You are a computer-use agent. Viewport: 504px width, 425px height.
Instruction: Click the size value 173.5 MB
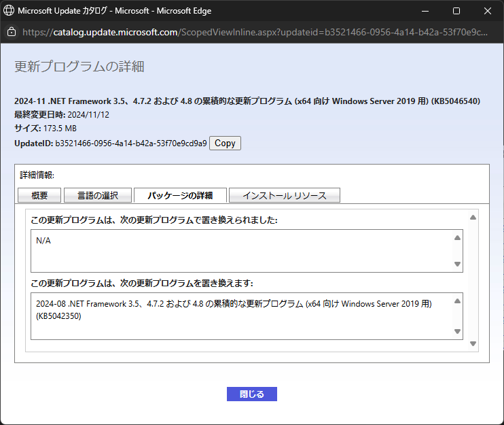pyautogui.click(x=60, y=129)
